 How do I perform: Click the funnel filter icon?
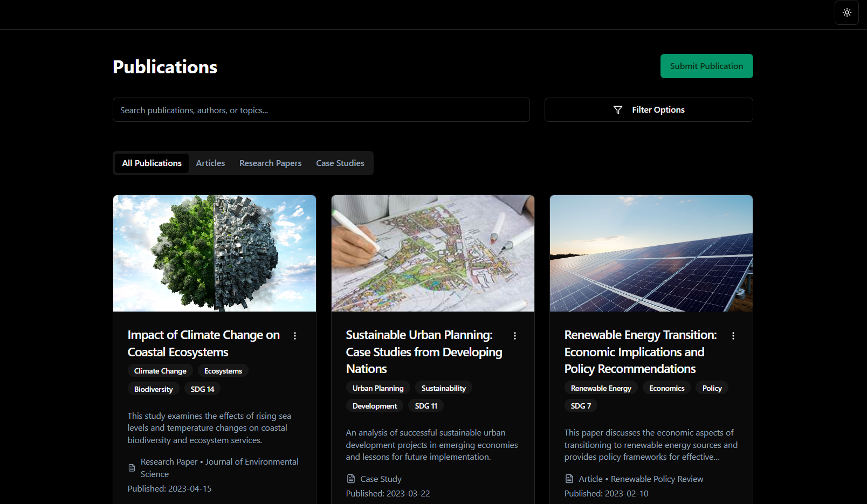(618, 110)
